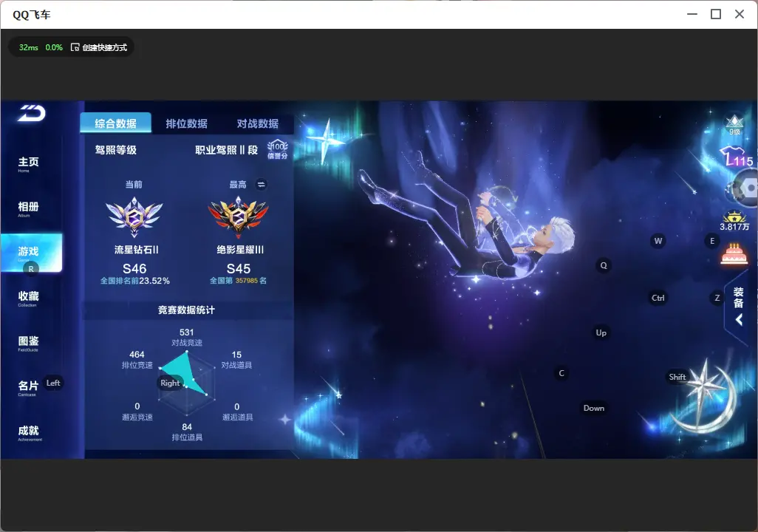Click the swap icon next to 最高

click(261, 184)
